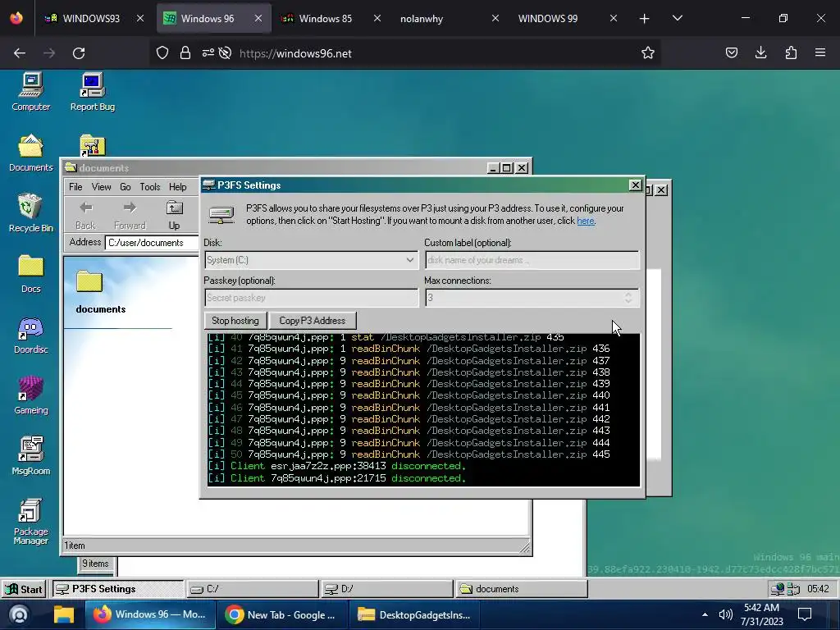Open DesktopGadgetsIns... taskbar folder item
Viewport: 840px width, 630px height.
coord(414,614)
